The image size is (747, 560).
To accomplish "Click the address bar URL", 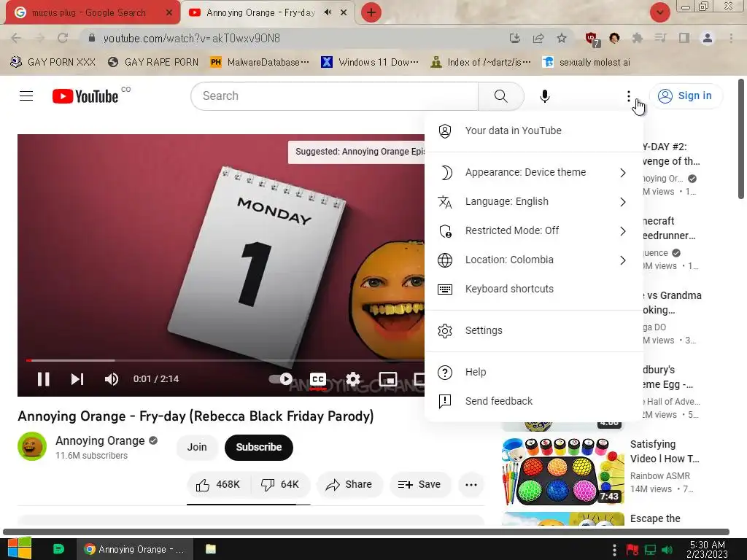I will (192, 38).
